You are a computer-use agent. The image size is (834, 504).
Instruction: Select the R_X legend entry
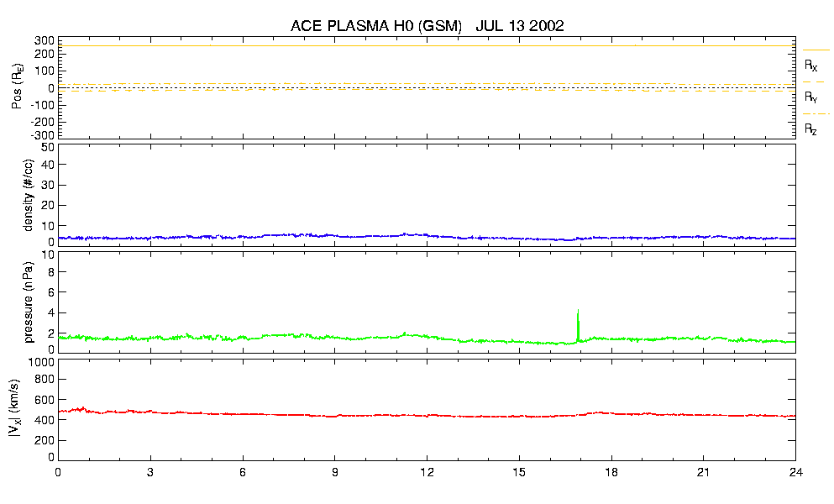click(811, 65)
